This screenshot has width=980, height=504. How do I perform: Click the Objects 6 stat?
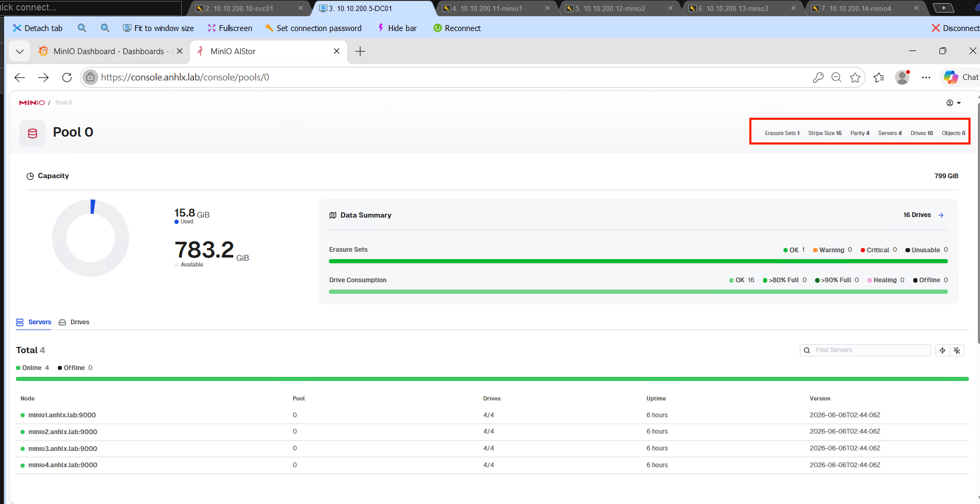[953, 133]
